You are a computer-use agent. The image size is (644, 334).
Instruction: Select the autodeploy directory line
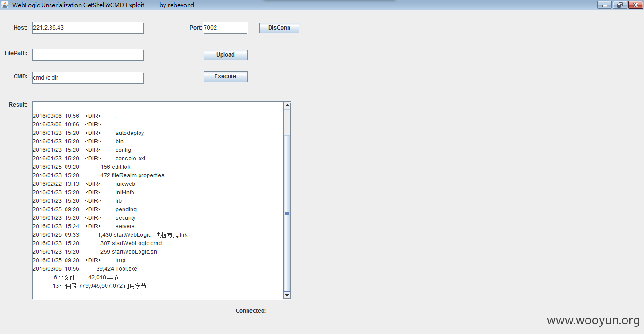[x=88, y=133]
